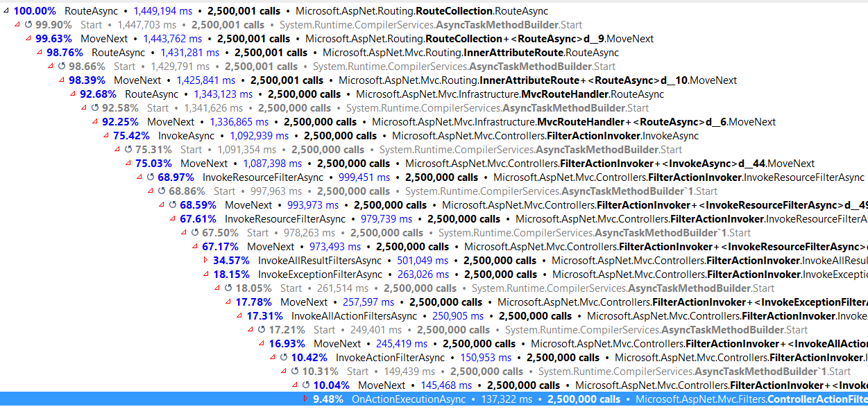Collapse the 10.42% InvokeActionFilterAsync node
This screenshot has width=868, height=409.
click(x=272, y=358)
